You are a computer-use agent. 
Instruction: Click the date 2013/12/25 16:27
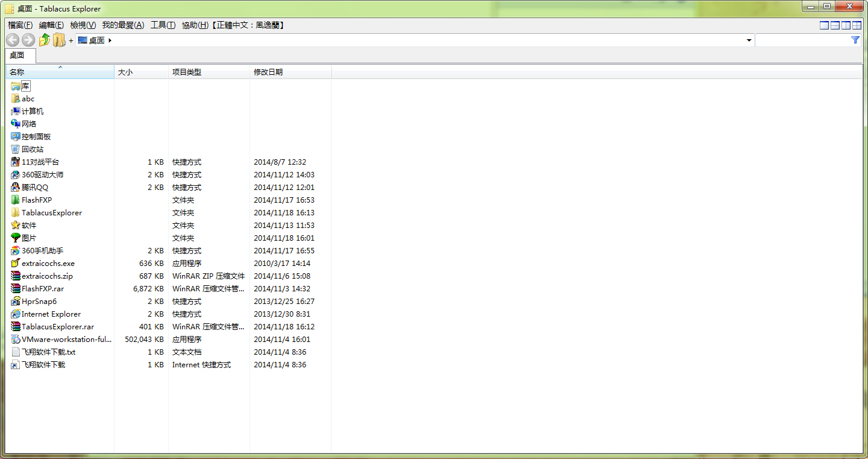(x=284, y=302)
